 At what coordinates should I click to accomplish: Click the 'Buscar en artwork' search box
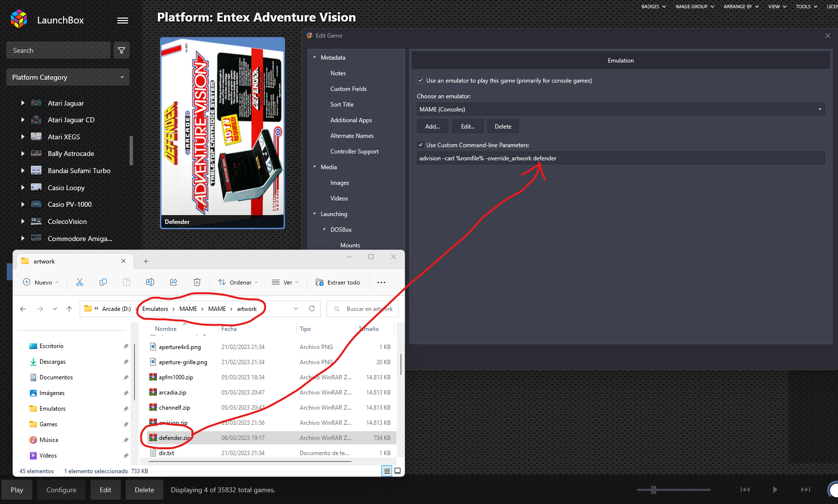pyautogui.click(x=363, y=309)
